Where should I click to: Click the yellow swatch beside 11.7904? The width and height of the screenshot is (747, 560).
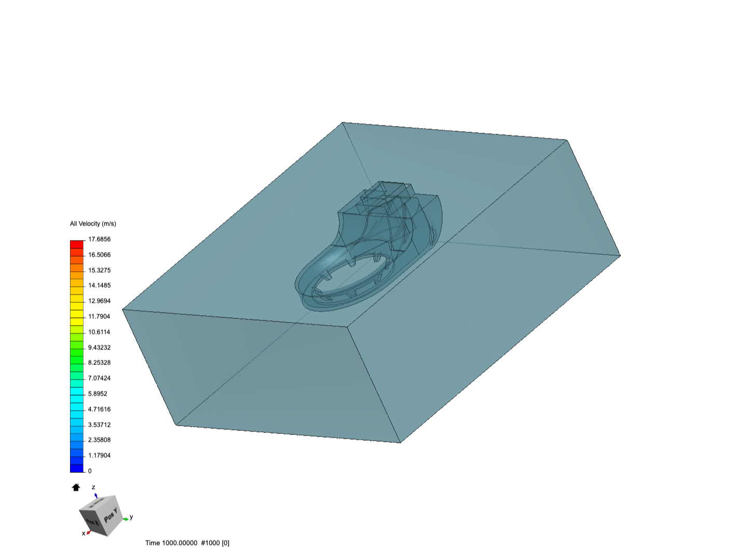77,314
